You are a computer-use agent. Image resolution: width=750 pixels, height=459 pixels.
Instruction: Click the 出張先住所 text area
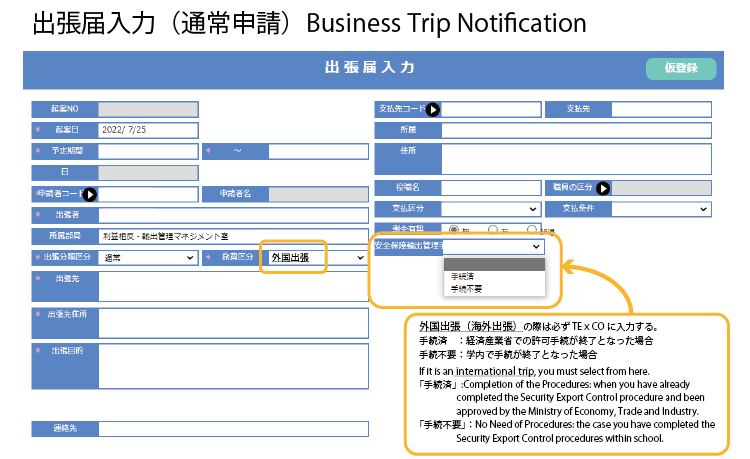point(233,323)
